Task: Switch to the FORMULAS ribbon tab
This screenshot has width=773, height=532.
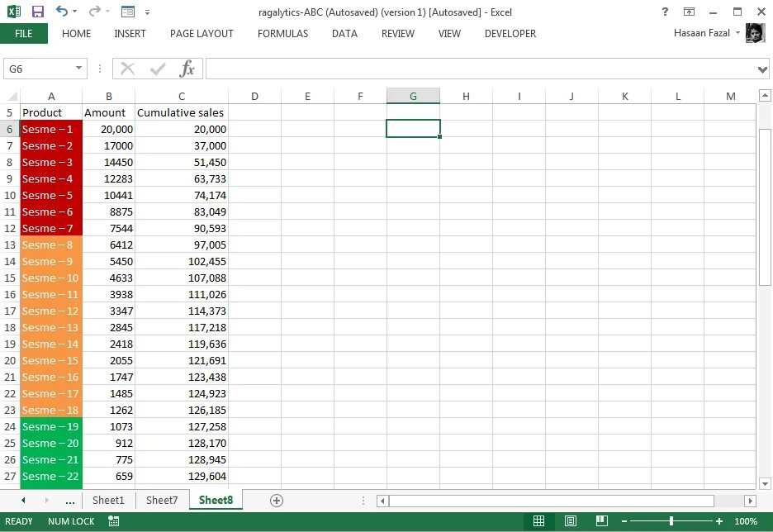Action: pyautogui.click(x=283, y=34)
